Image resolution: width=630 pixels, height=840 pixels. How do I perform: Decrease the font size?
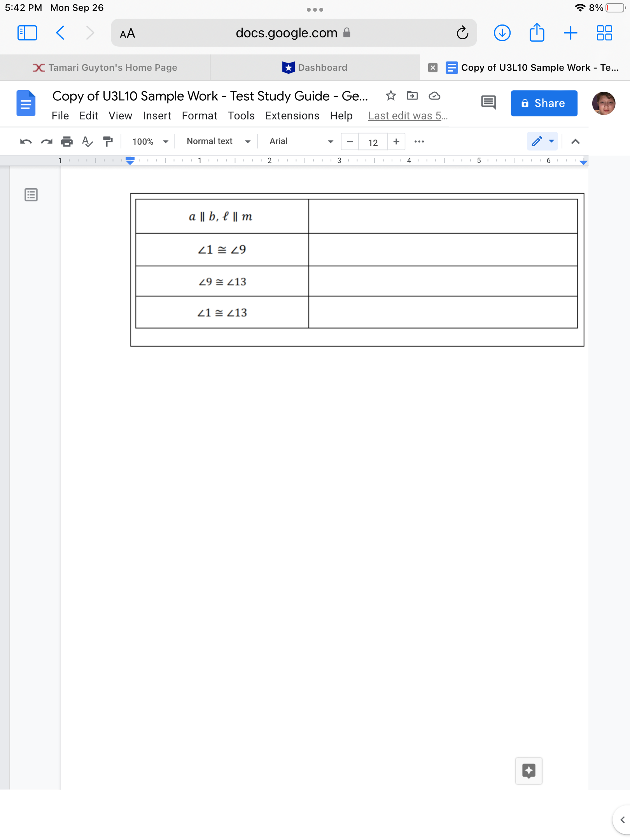click(x=350, y=142)
